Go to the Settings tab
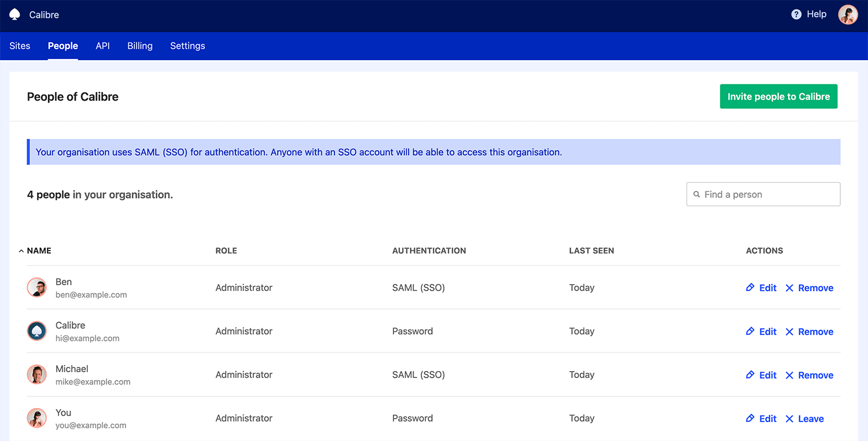 point(187,46)
